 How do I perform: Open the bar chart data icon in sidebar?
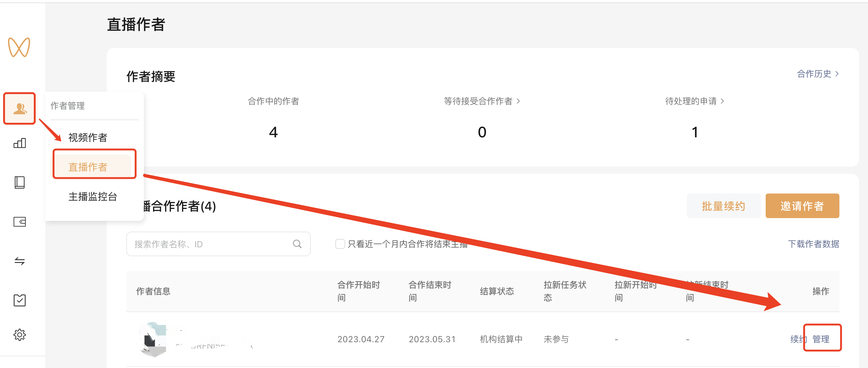20,143
